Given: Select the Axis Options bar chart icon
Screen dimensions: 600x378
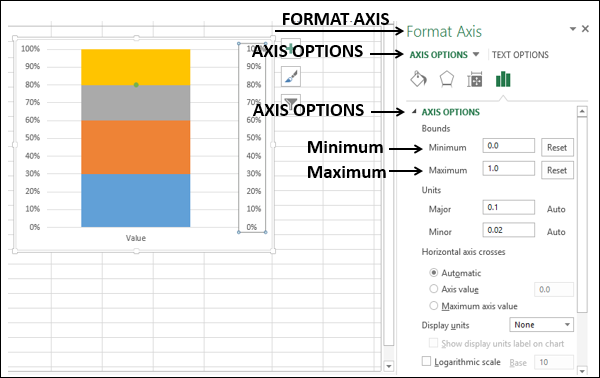Looking at the screenshot, I should 503,80.
